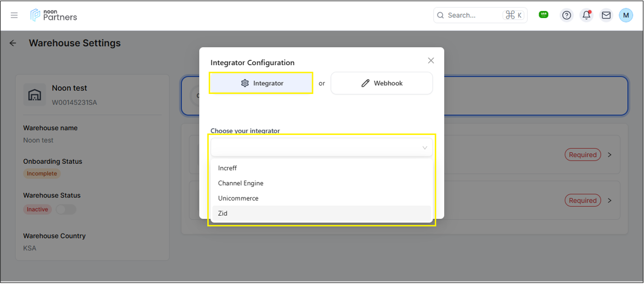644x284 pixels.
Task: Expand the first Required row chevron
Action: (609, 155)
